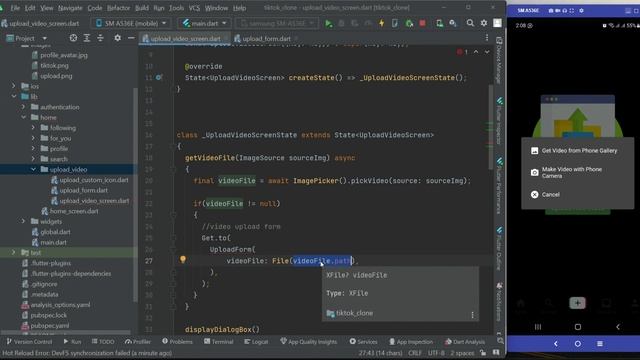Expand the following folder
The image size is (640, 360).
click(33, 127)
